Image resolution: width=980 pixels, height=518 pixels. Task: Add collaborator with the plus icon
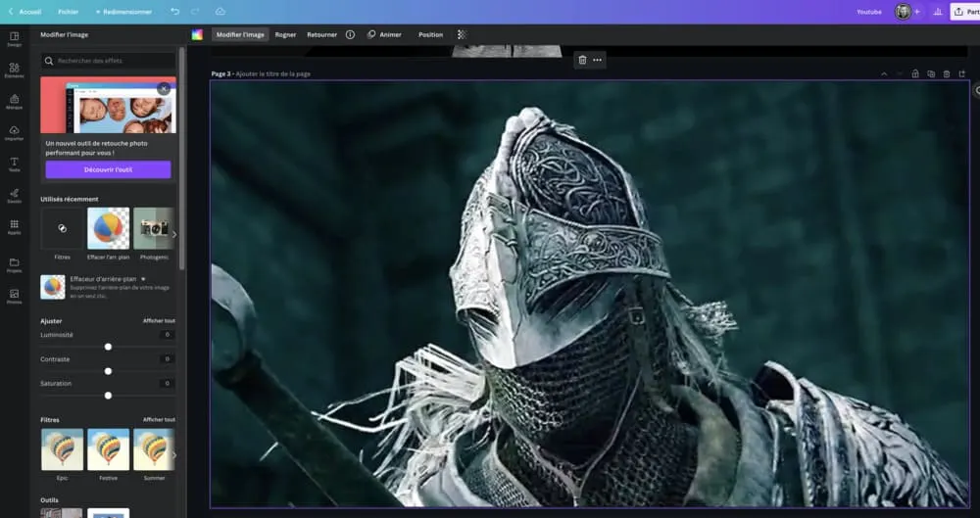click(917, 12)
